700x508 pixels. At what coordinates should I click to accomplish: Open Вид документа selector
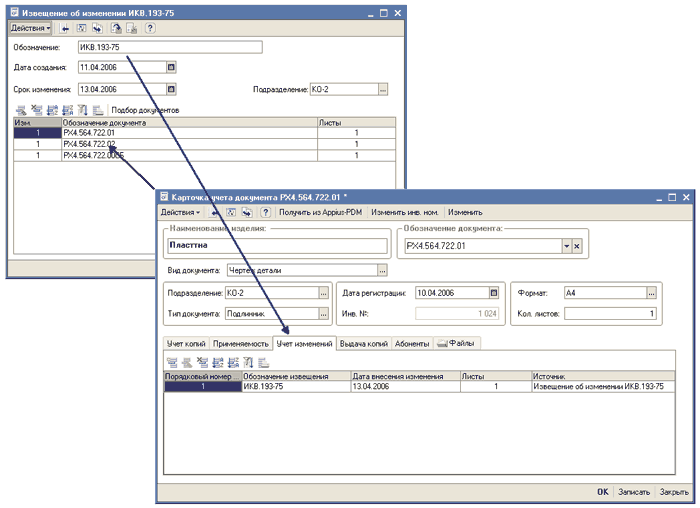[x=382, y=271]
